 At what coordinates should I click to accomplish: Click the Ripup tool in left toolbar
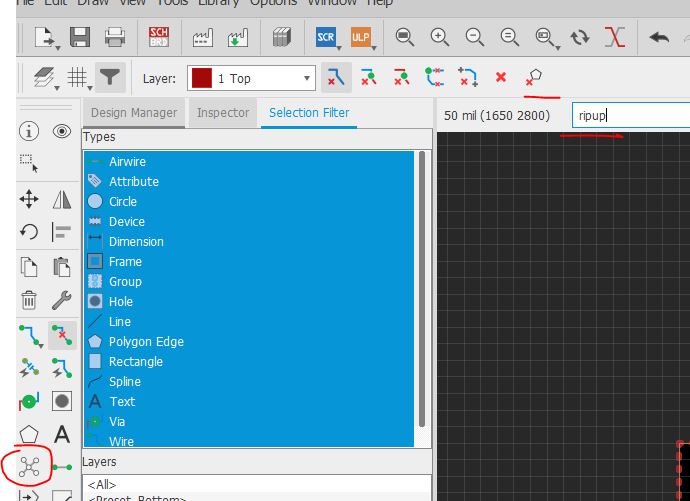[62, 334]
